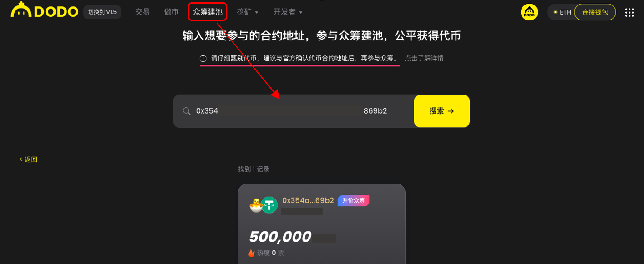Click the DODO logo in the header
644x264 pixels.
44,11
